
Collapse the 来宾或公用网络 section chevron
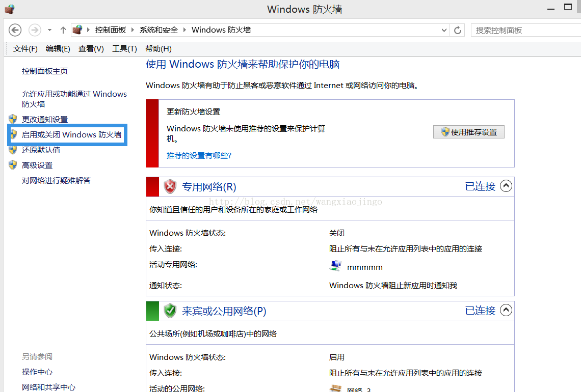506,310
